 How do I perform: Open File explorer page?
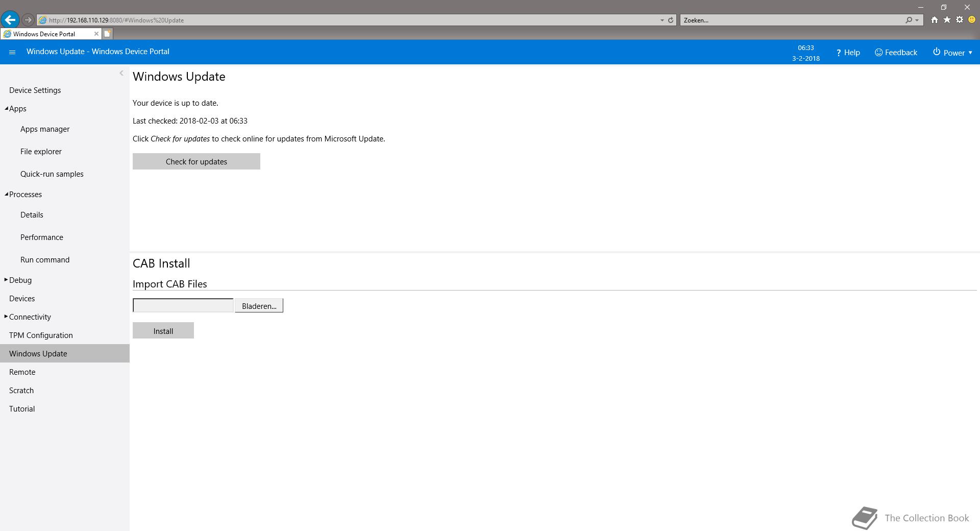coord(41,152)
